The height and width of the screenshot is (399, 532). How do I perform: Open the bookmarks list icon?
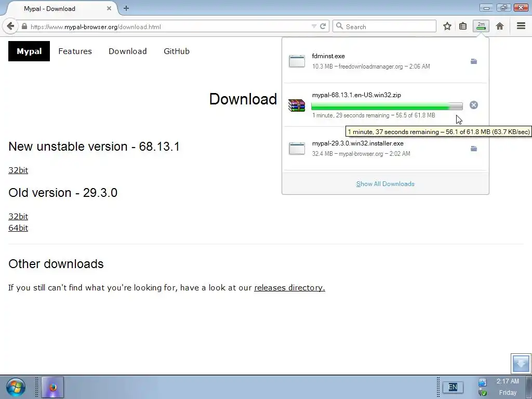[x=463, y=26]
